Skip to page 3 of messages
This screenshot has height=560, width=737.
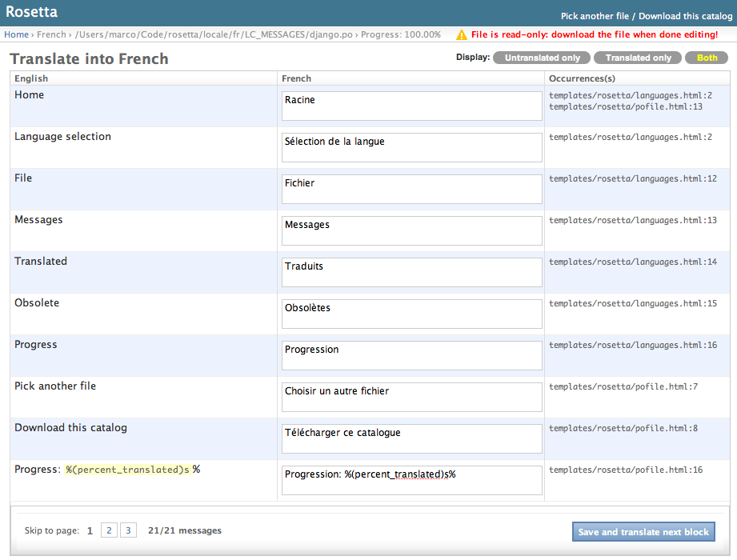[x=129, y=530]
